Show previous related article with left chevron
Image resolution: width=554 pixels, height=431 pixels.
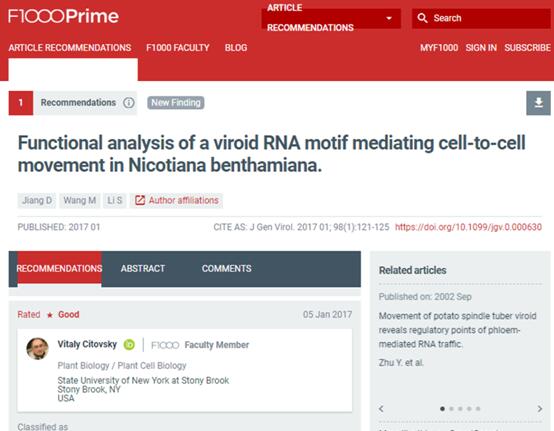tap(381, 409)
